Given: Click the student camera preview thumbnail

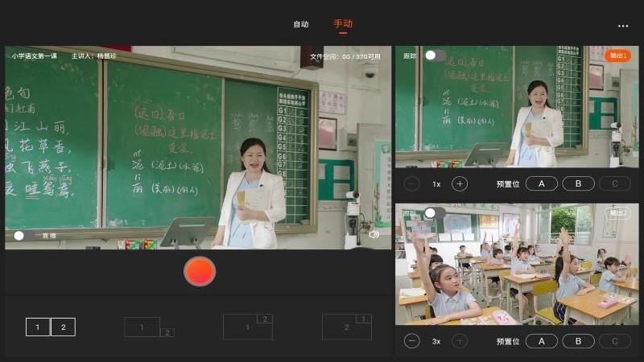Looking at the screenshot, I should [x=517, y=265].
